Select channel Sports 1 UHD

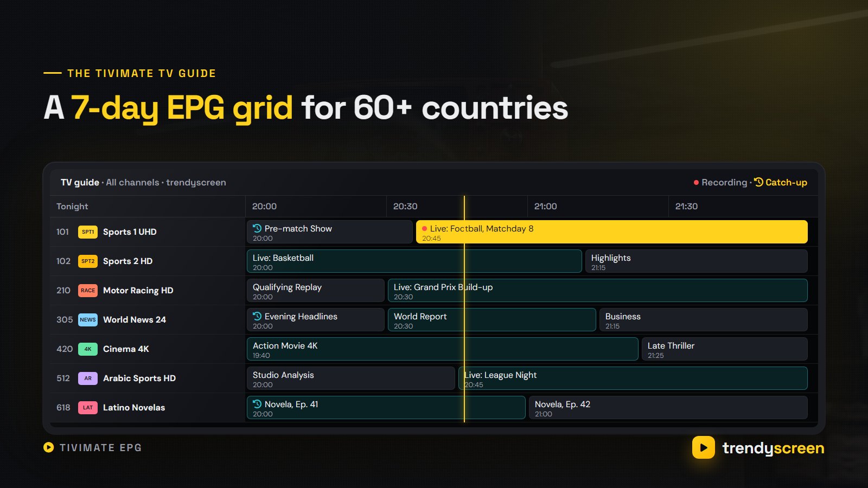[148, 232]
